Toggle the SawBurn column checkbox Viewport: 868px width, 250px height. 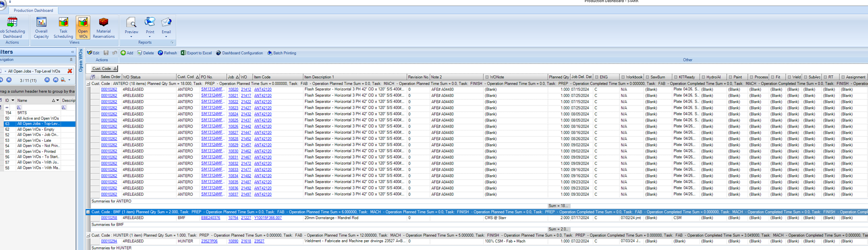coord(647,77)
